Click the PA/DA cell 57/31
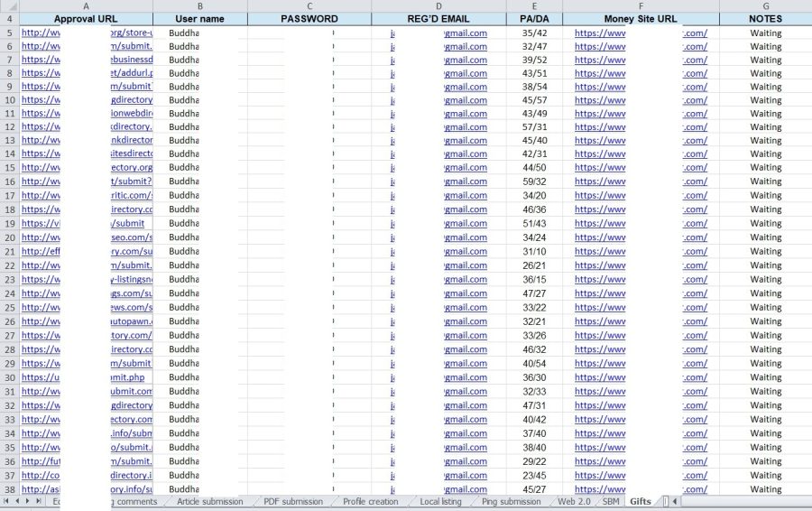 click(x=534, y=127)
